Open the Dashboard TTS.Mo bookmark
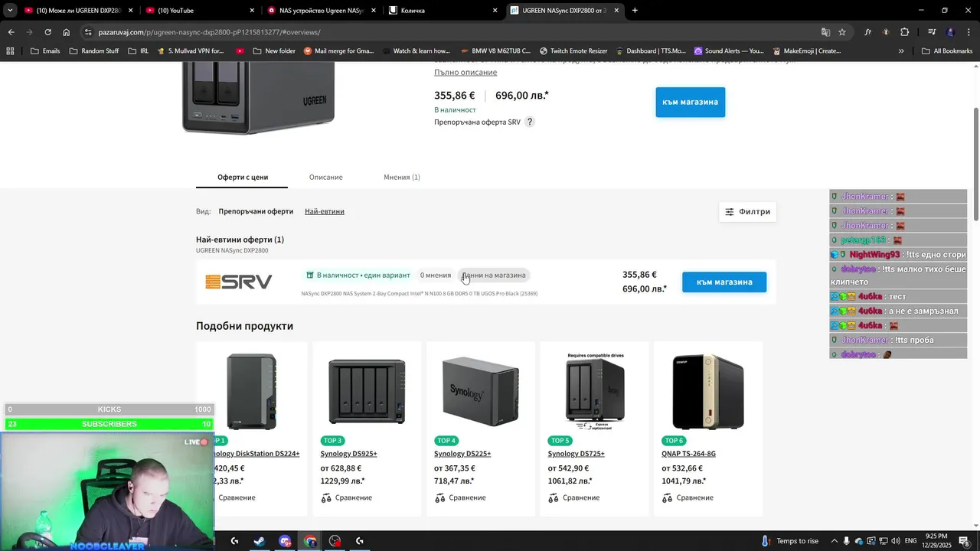This screenshot has height=551, width=980. point(651,51)
